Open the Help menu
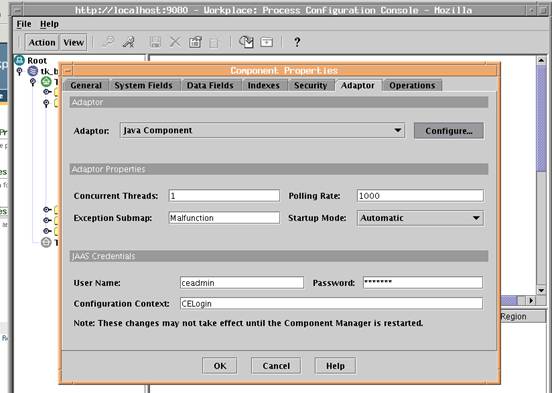This screenshot has width=552, height=393. tap(49, 24)
